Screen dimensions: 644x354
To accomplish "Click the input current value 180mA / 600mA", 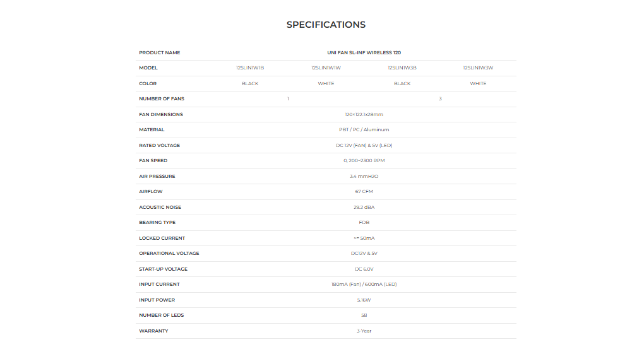I will click(364, 285).
